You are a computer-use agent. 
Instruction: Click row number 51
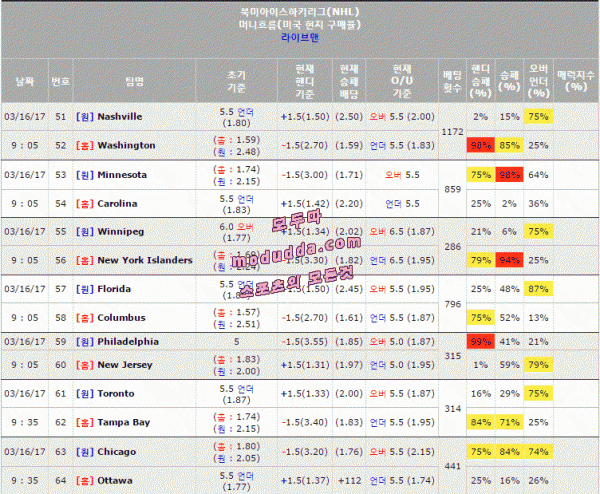[x=60, y=117]
